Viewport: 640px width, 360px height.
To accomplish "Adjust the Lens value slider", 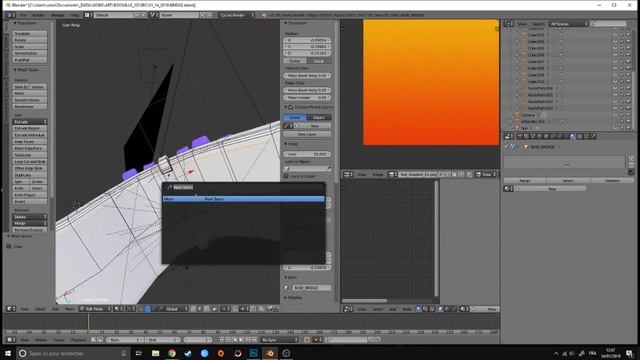I will [x=307, y=154].
